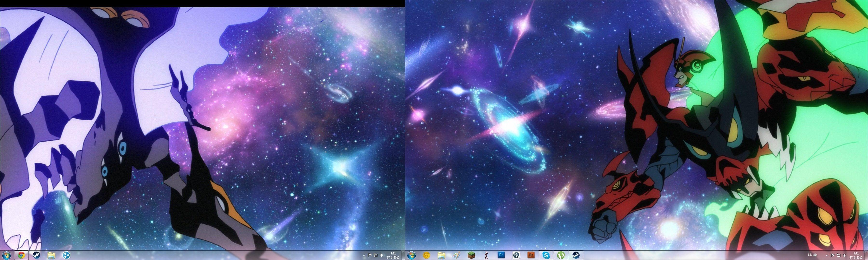The image size is (868, 260).
Task: Open Windows Explorer on the first monitor's taskbar
Action: click(51, 255)
